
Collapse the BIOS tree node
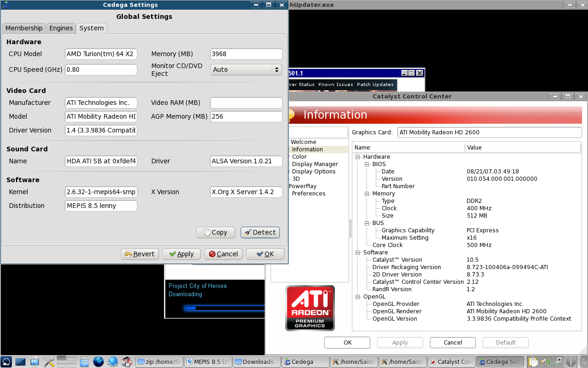(367, 164)
